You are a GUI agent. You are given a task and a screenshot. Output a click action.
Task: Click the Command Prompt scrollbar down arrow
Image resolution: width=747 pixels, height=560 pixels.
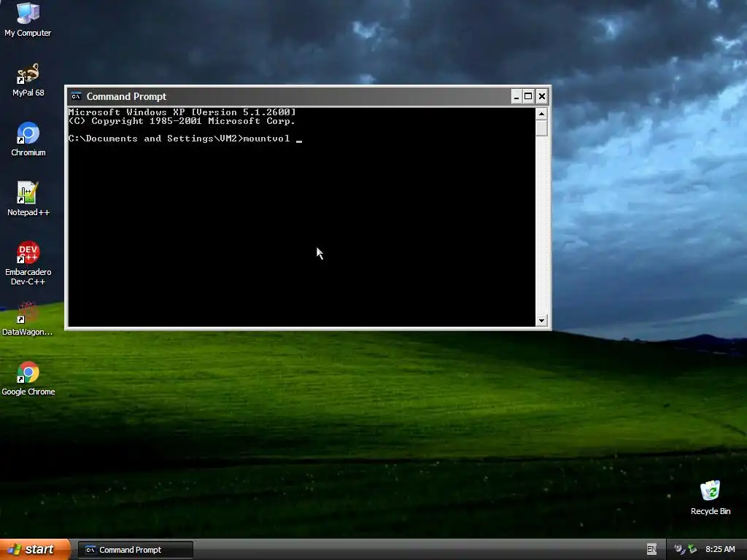tap(541, 321)
